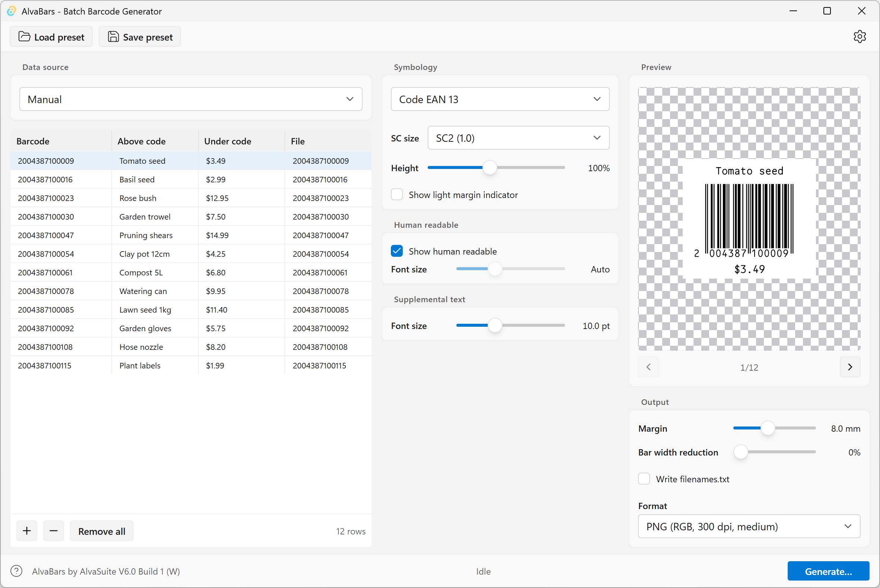Maximize the AlvaBars window

pos(827,11)
